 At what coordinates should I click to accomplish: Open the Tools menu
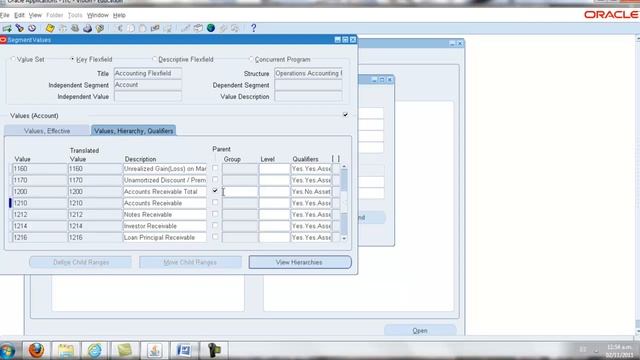pos(75,15)
